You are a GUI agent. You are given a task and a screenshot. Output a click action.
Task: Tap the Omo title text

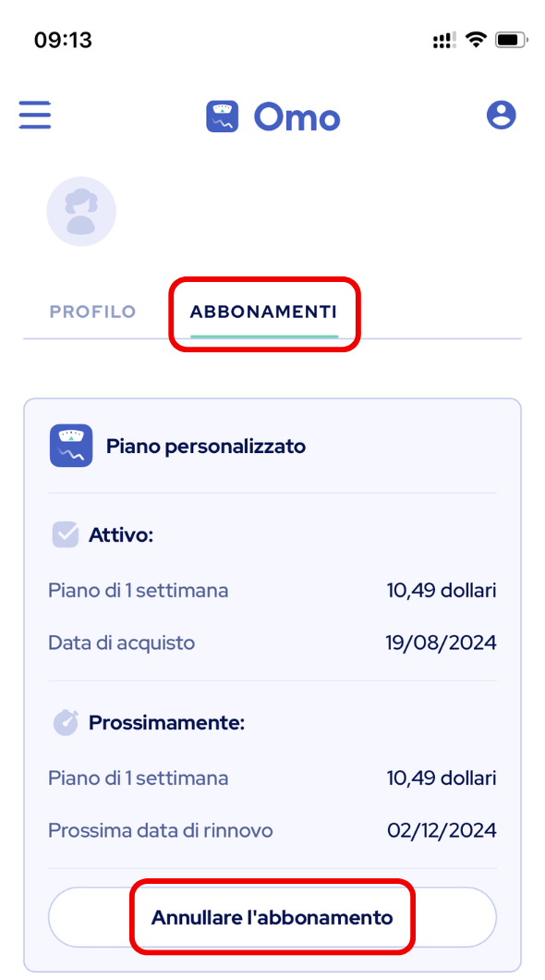tap(297, 116)
